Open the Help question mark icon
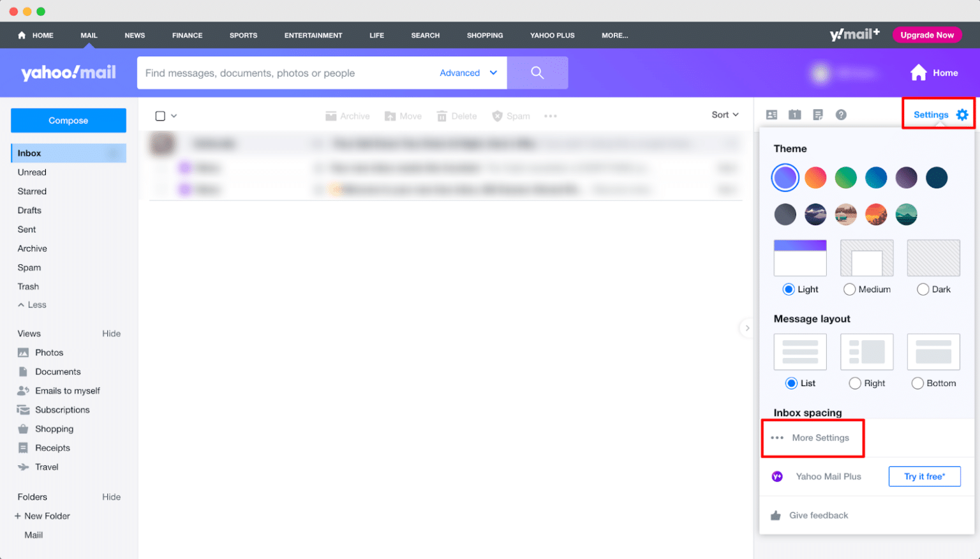 [x=841, y=114]
